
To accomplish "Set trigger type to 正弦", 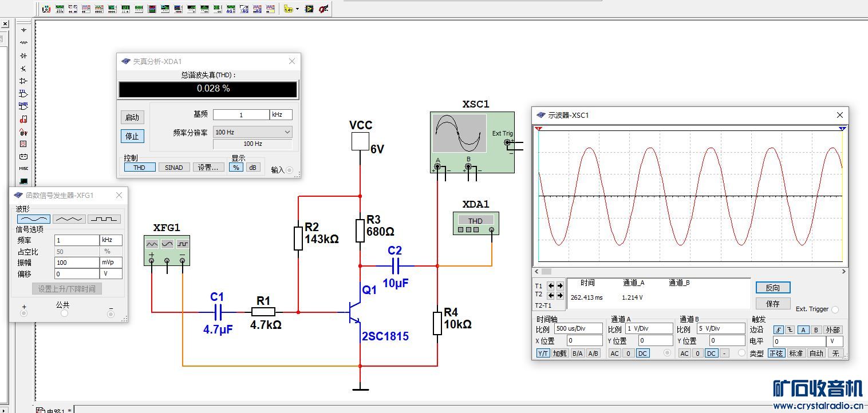I will (x=777, y=353).
